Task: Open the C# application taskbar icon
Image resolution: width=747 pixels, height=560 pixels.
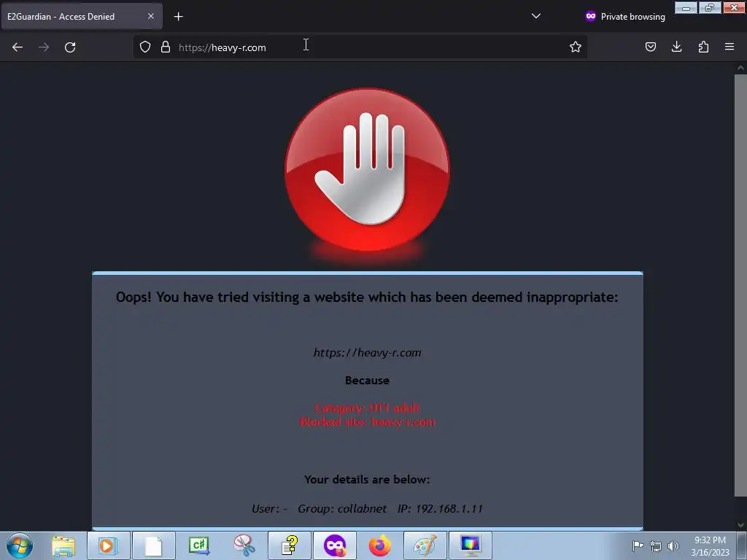Action: [x=198, y=545]
